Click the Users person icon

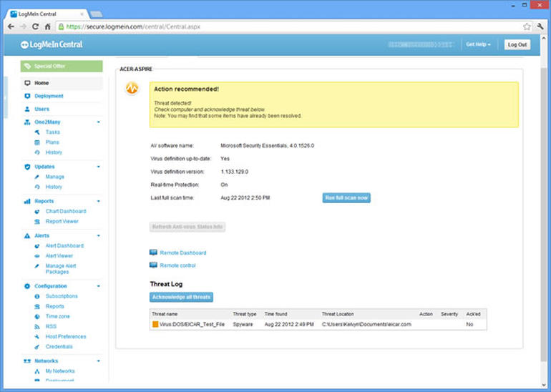coord(27,109)
